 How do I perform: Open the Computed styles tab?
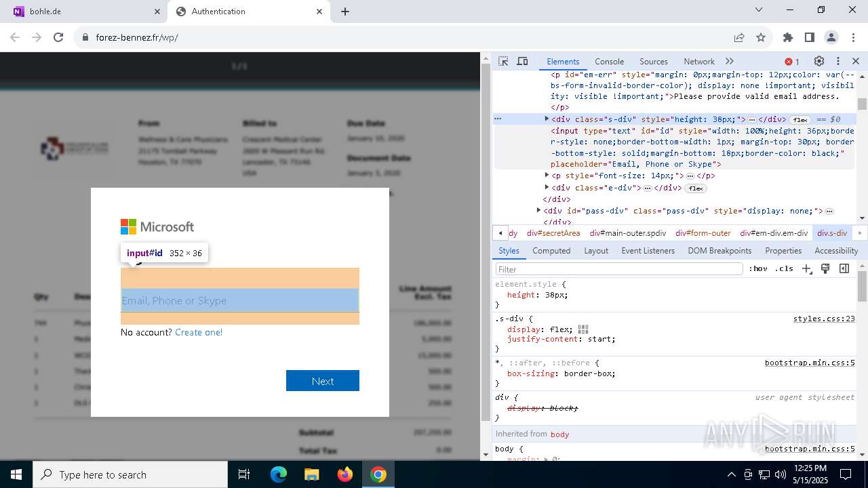tap(551, 250)
